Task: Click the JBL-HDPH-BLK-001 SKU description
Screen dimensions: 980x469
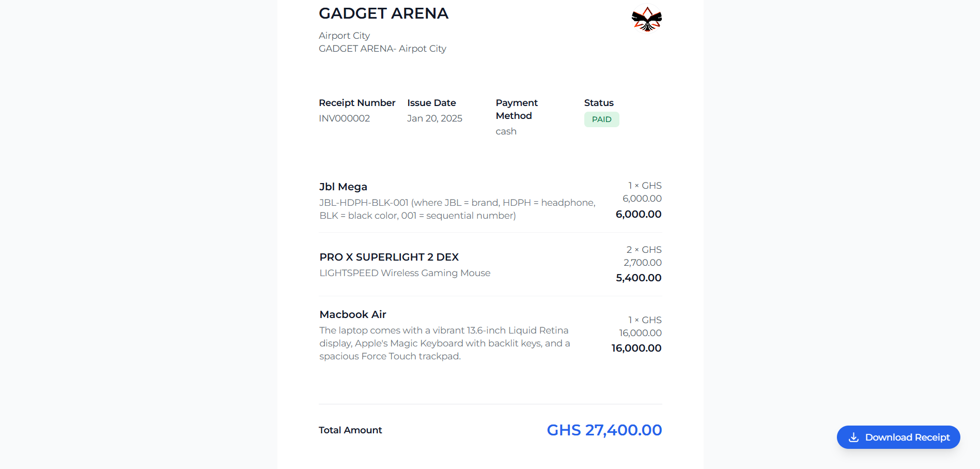Action: pyautogui.click(x=457, y=209)
